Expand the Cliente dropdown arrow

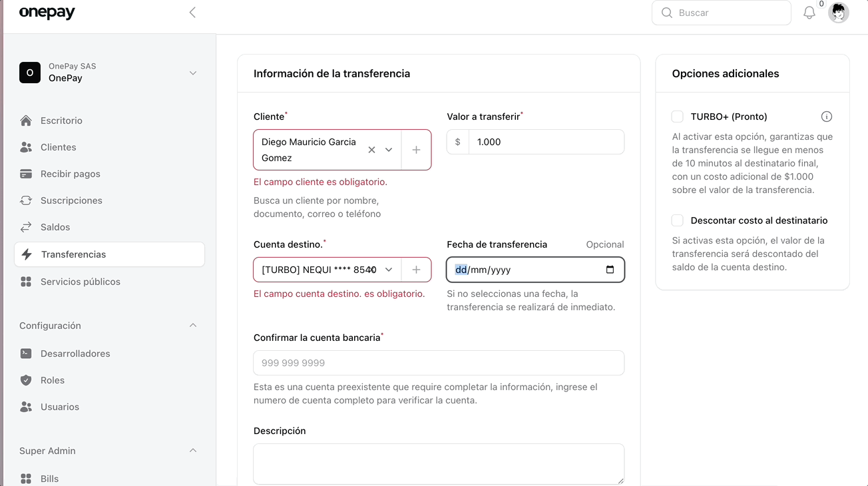click(389, 150)
